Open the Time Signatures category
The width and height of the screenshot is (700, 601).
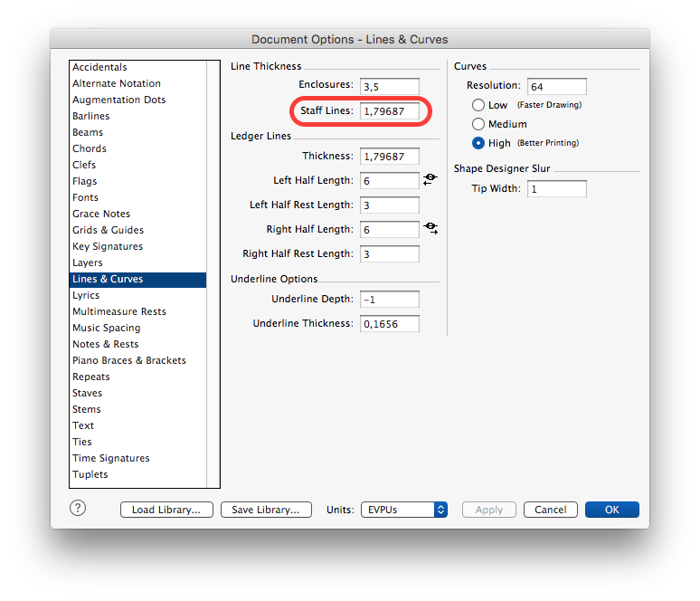click(x=110, y=458)
